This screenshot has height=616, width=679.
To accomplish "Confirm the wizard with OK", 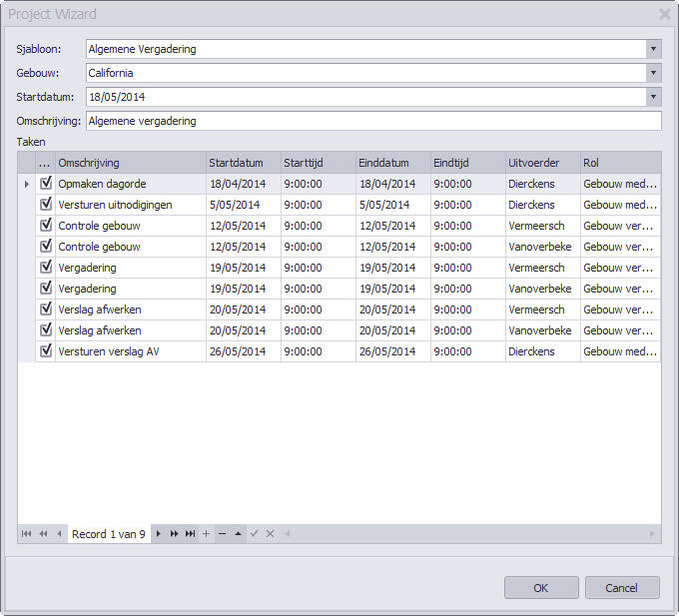I will 541,587.
